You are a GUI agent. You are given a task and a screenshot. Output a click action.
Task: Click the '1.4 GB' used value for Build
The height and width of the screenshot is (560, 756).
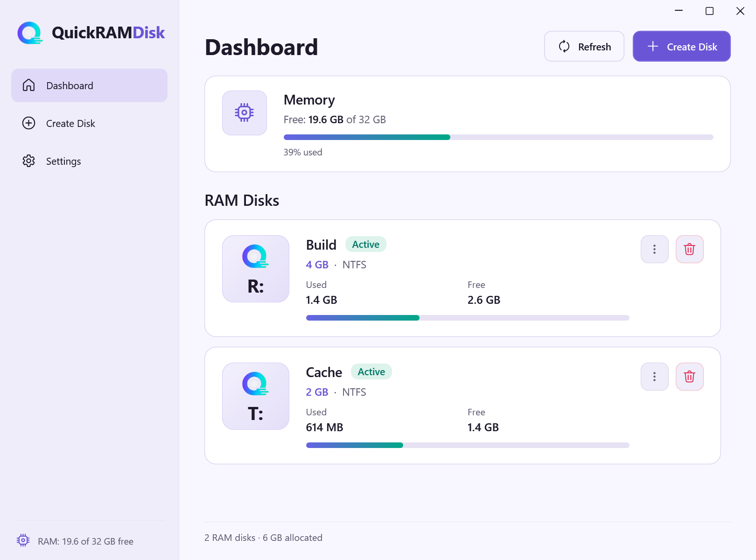click(x=322, y=300)
